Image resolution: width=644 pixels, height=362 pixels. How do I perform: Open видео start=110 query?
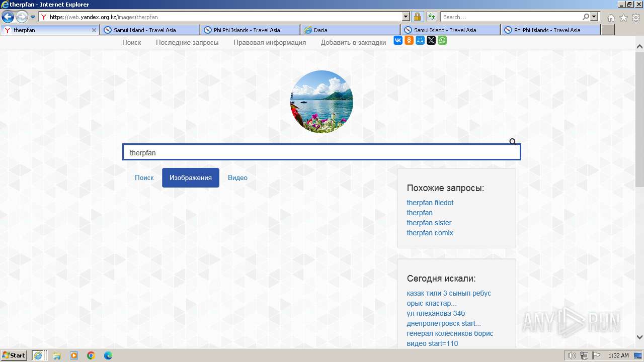point(433,343)
